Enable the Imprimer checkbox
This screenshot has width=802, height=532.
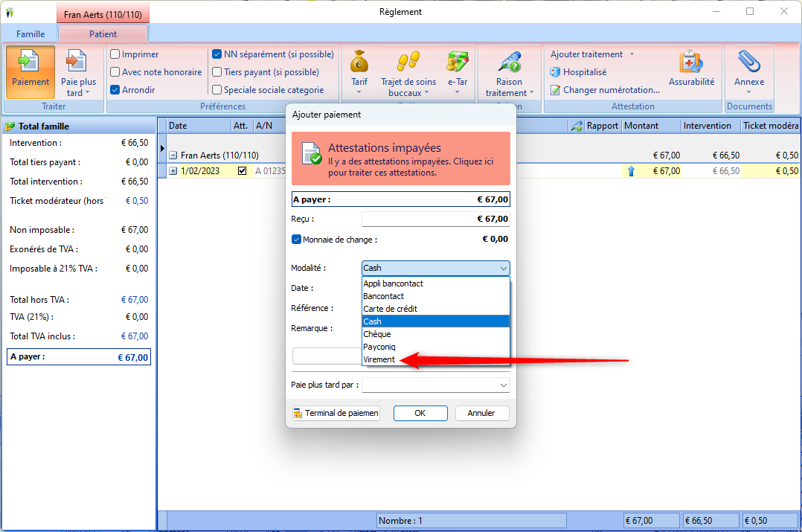click(115, 54)
